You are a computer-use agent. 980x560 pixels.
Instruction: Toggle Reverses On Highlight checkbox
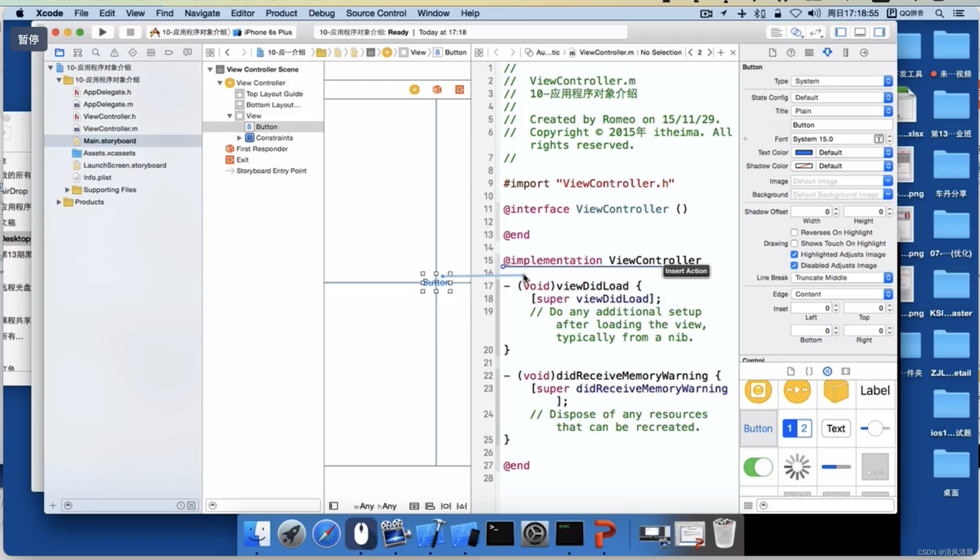click(x=794, y=232)
